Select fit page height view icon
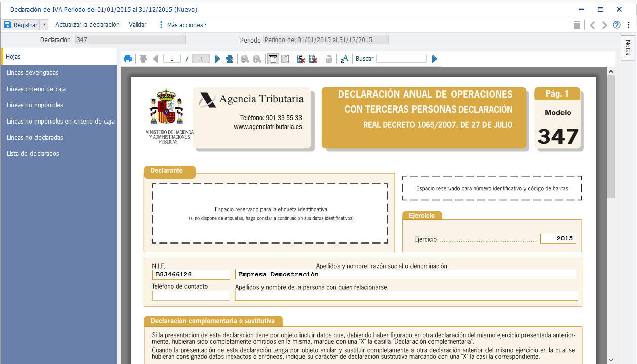The width and height of the screenshot is (637, 364). point(285,59)
